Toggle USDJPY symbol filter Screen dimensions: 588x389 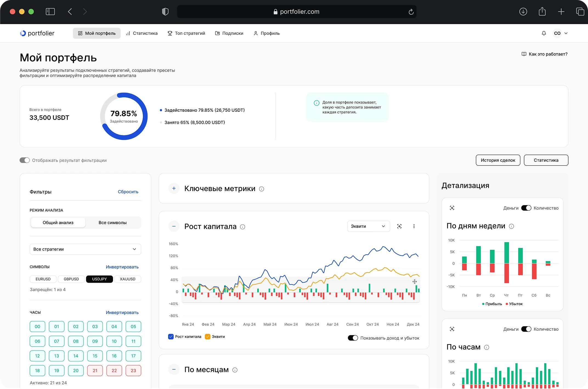click(99, 279)
